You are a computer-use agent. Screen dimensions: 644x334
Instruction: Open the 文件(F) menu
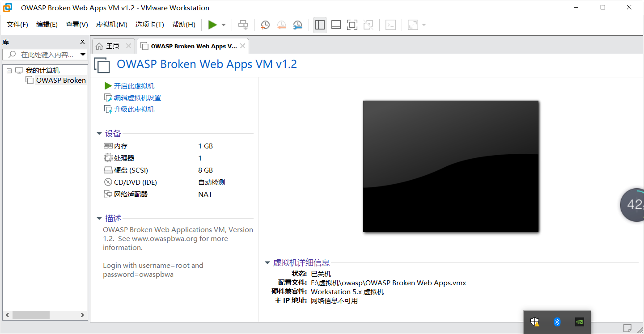pyautogui.click(x=17, y=25)
